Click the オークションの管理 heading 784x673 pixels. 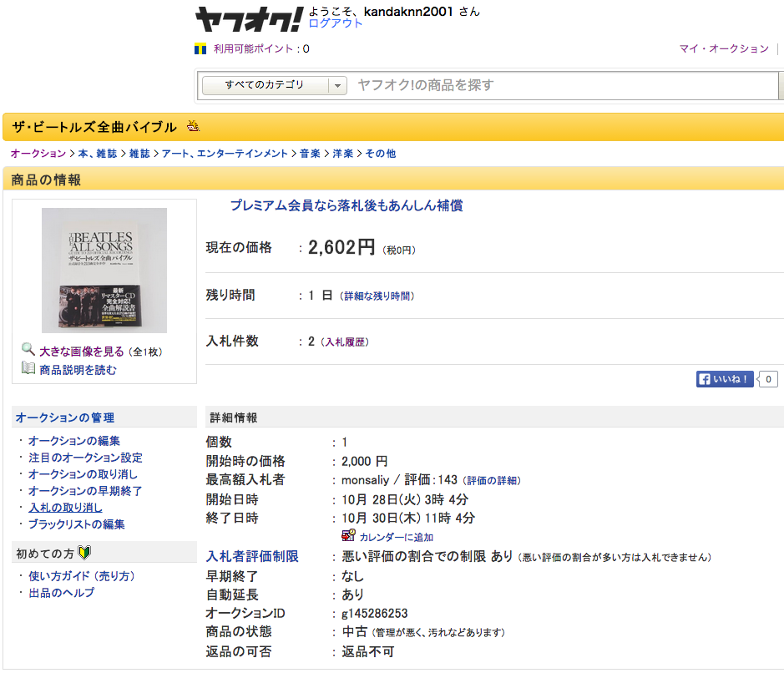coord(65,417)
